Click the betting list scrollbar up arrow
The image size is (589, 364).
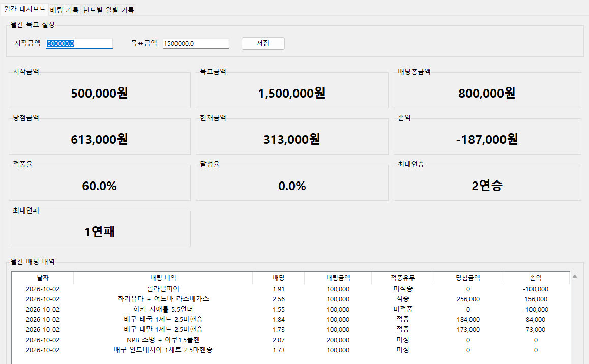pos(575,276)
